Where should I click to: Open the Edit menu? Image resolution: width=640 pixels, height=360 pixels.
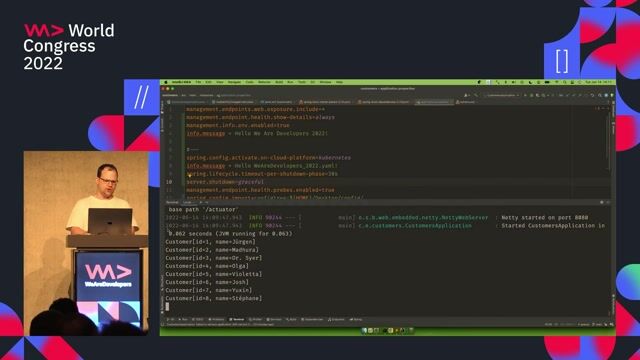[x=209, y=82]
